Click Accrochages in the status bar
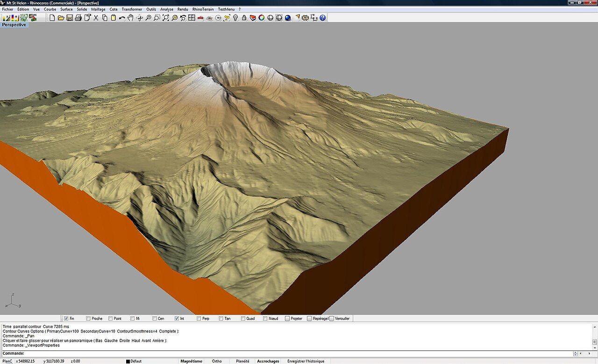 coord(268,361)
